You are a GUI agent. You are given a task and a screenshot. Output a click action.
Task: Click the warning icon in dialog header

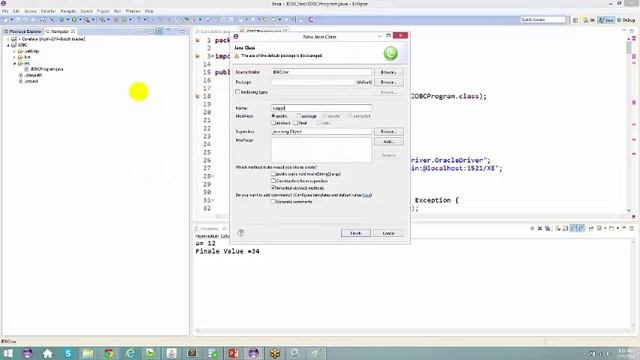click(x=237, y=56)
